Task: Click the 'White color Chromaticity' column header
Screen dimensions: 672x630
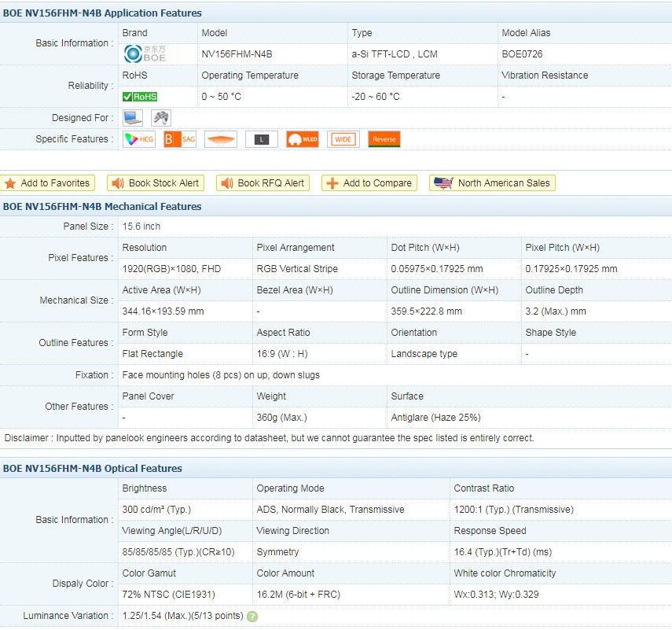Action: (x=505, y=573)
